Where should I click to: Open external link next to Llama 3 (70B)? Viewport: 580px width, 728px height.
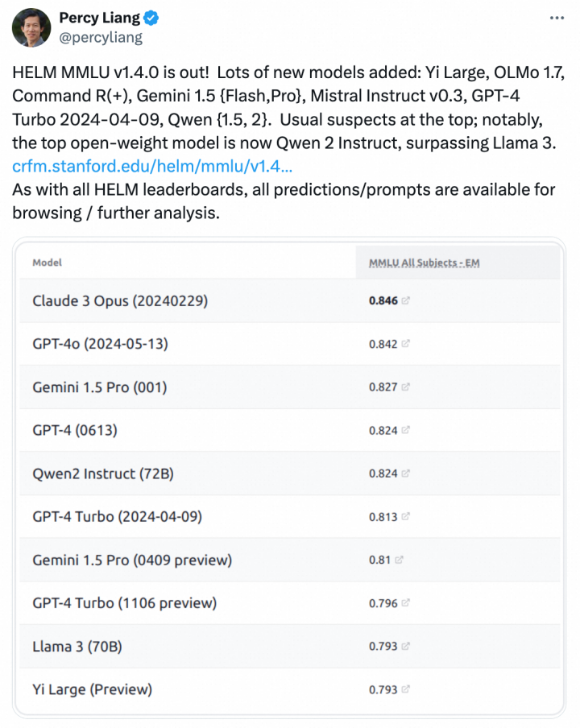407,646
